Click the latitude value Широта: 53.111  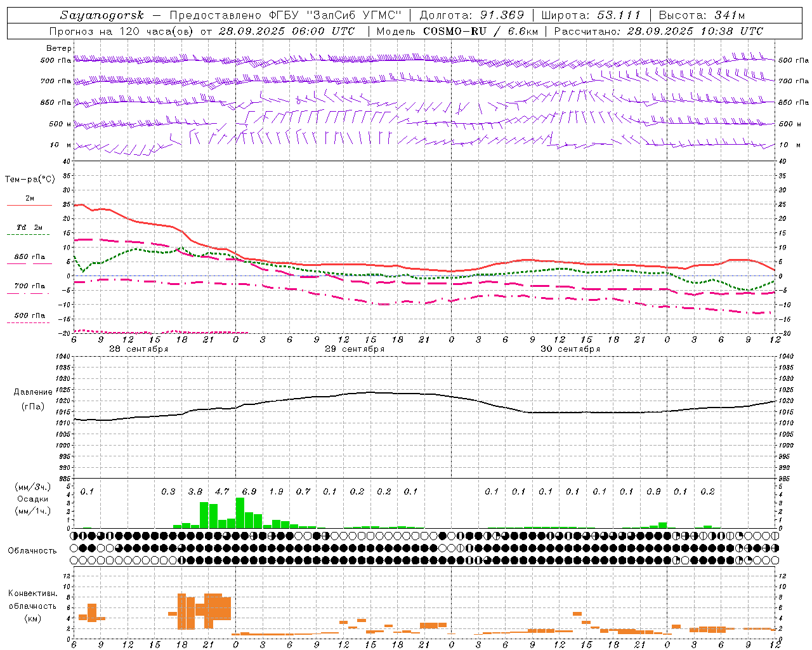point(591,15)
